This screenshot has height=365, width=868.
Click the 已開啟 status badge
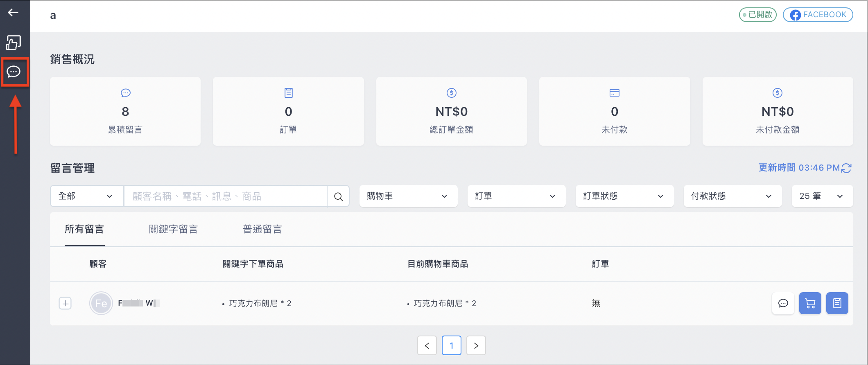tap(758, 15)
